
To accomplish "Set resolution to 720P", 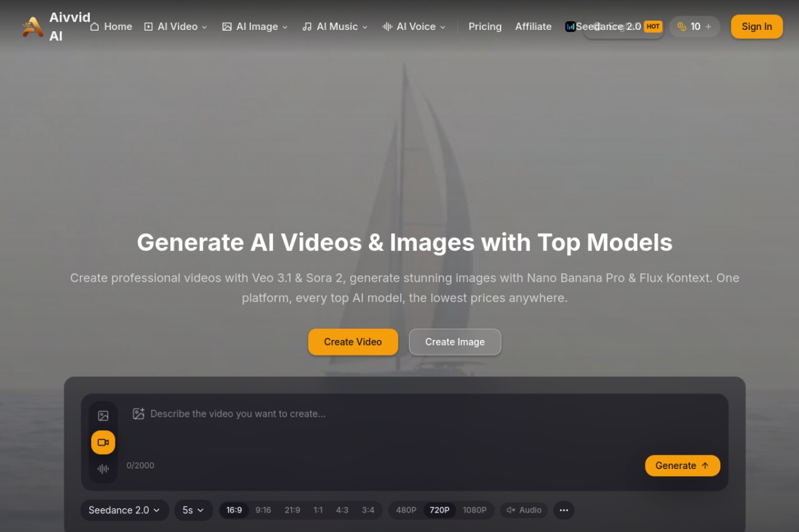I will (439, 510).
